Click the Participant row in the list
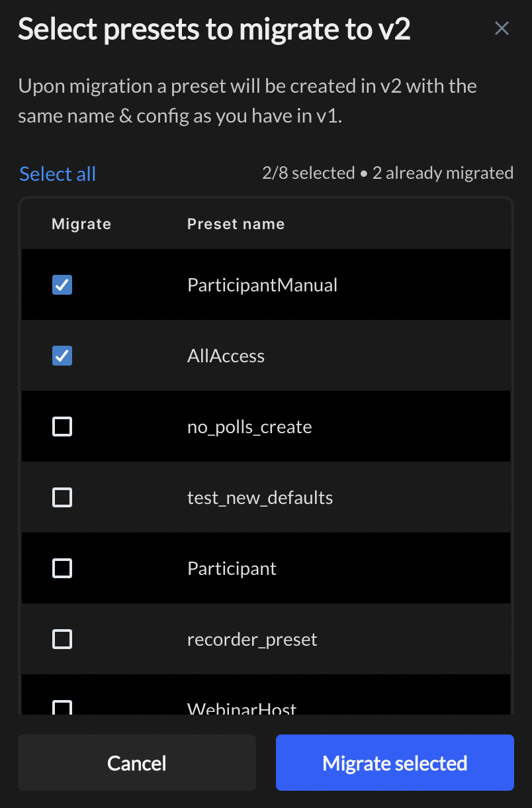Viewport: 532px width, 808px height. coord(232,568)
